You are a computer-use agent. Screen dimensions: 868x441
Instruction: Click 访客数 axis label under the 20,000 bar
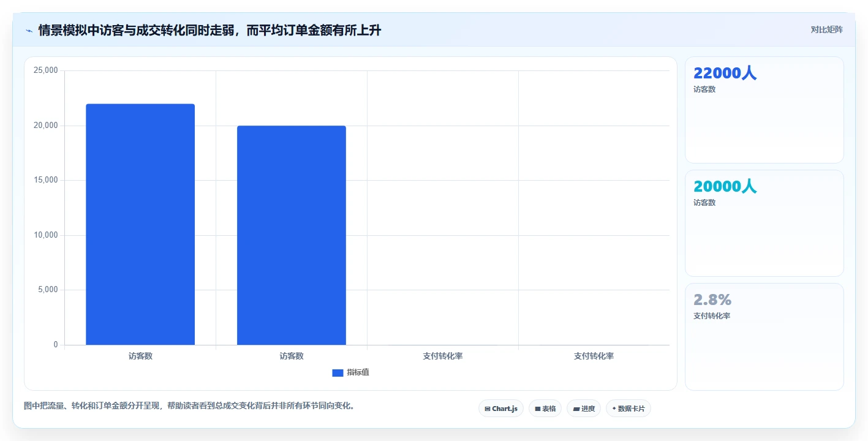tap(292, 356)
